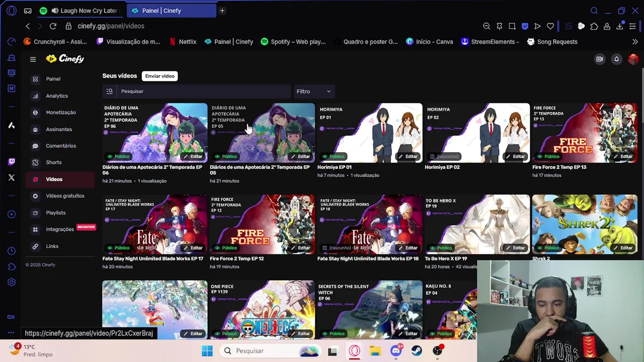Toggle Cinefy sidebar with hamburger icon

(33, 59)
